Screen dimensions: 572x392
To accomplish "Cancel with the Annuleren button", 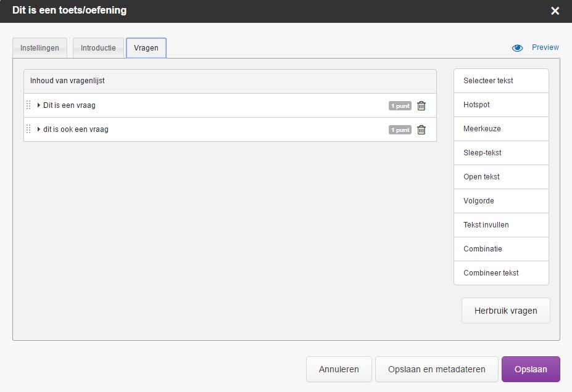I will [x=339, y=369].
